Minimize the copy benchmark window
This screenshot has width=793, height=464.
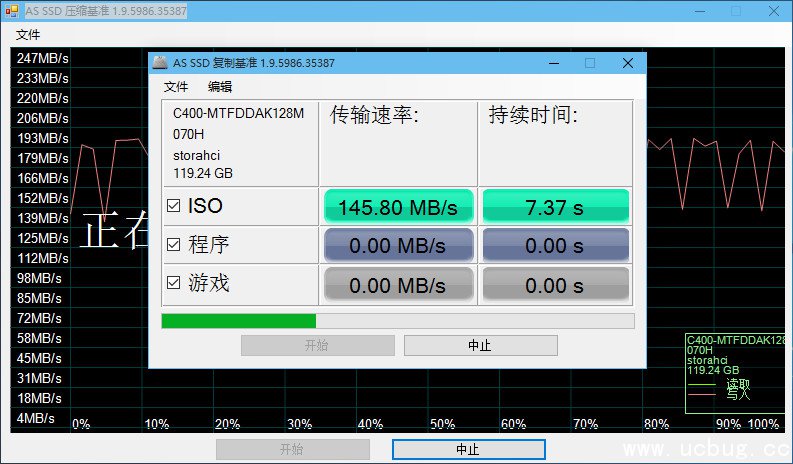(x=554, y=63)
